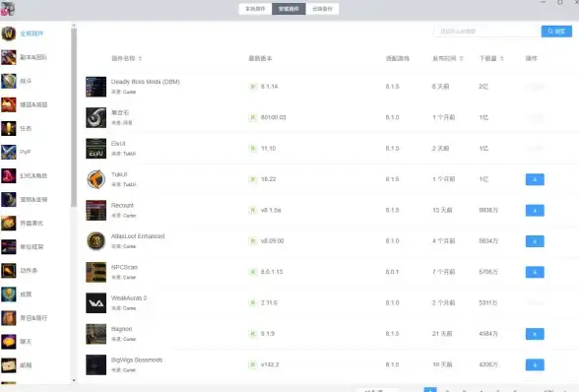This screenshot has width=579, height=392.
Task: Switch to the first 本地插件 tab
Action: 256,9
